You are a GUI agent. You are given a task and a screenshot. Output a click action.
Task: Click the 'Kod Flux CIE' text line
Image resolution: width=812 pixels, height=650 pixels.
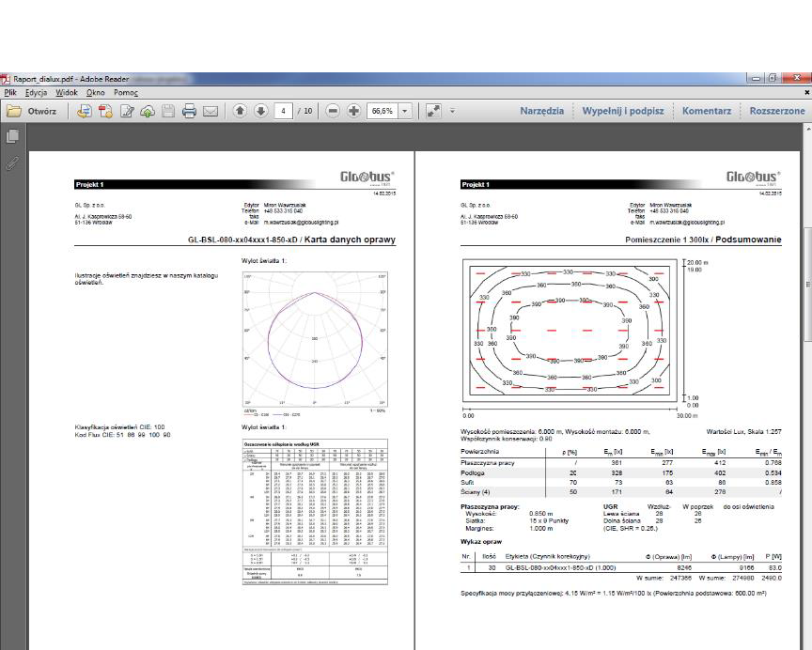123,435
